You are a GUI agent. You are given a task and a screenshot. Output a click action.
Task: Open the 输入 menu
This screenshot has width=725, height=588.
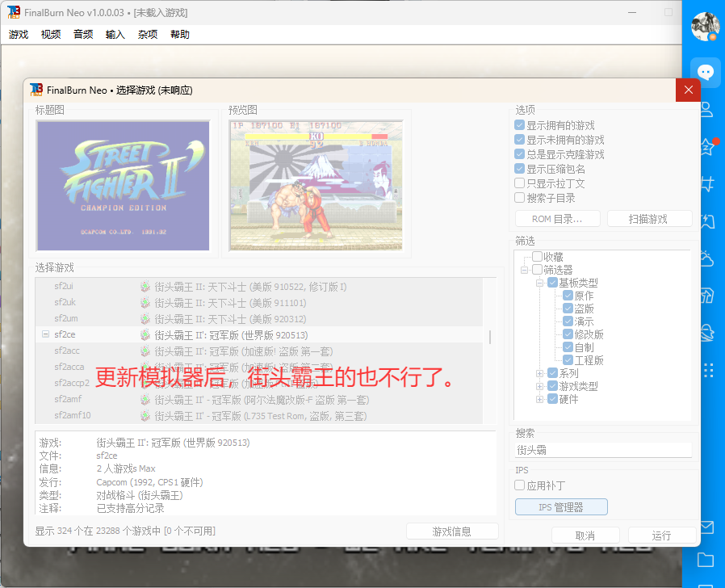click(x=115, y=34)
